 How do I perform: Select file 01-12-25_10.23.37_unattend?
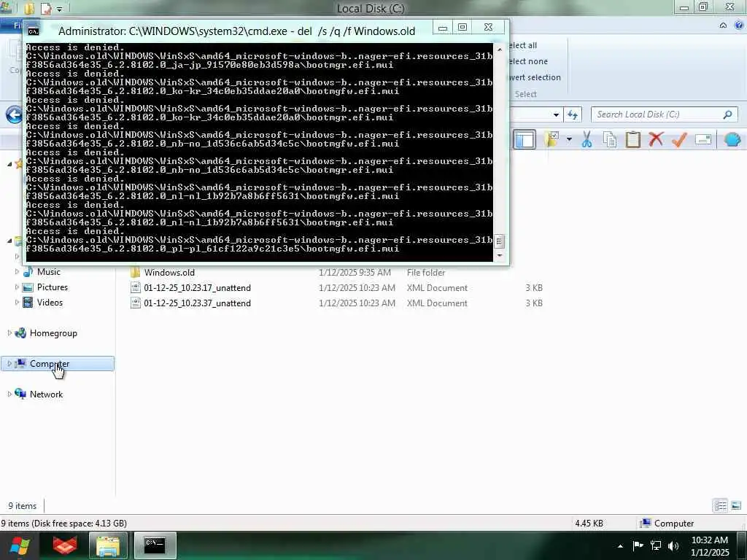coord(197,303)
